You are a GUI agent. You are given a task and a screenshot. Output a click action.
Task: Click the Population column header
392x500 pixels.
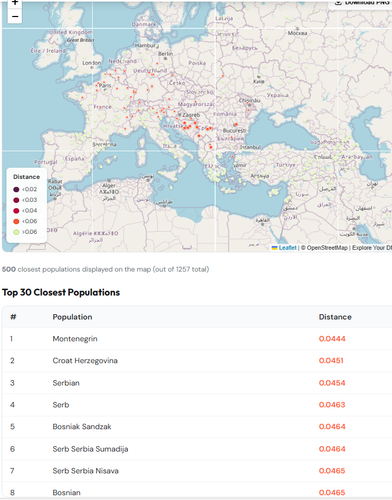[72, 317]
